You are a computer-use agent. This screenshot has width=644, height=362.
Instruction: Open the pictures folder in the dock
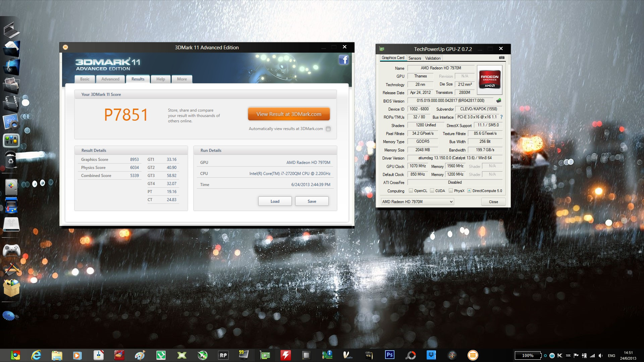click(x=11, y=85)
